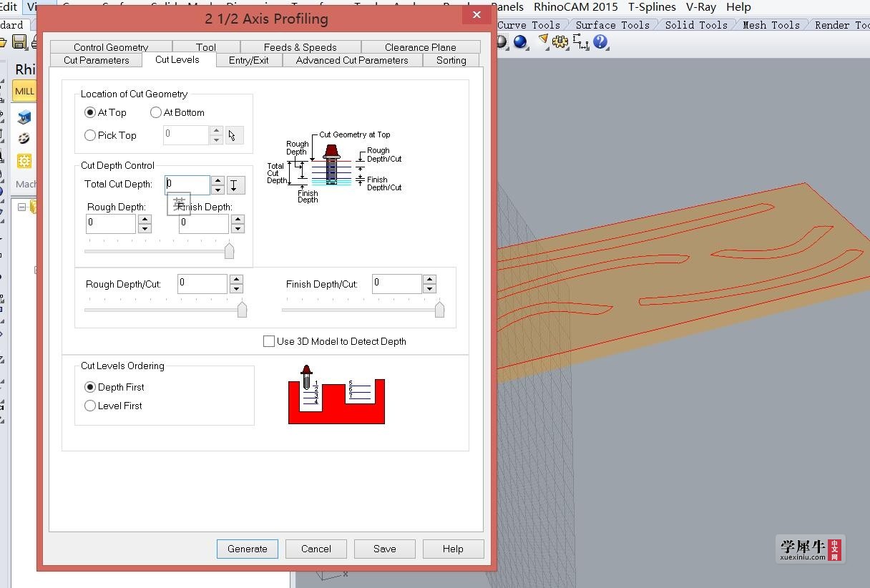The height and width of the screenshot is (588, 870).
Task: Click the Save disk icon in Rhino toolbar
Action: point(19,42)
